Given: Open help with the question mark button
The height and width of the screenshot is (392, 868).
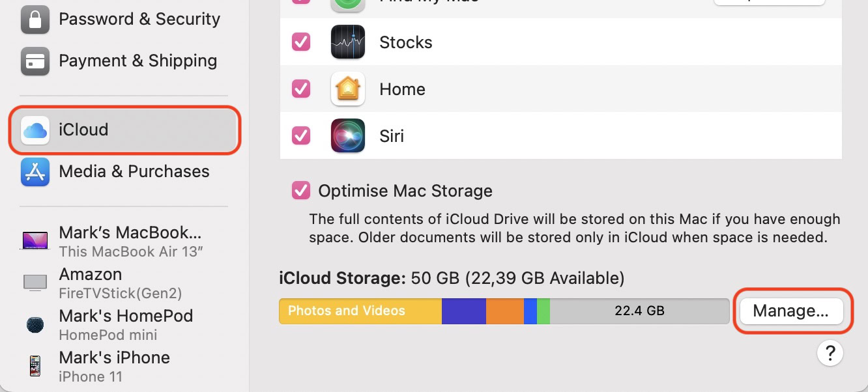Looking at the screenshot, I should pyautogui.click(x=830, y=353).
